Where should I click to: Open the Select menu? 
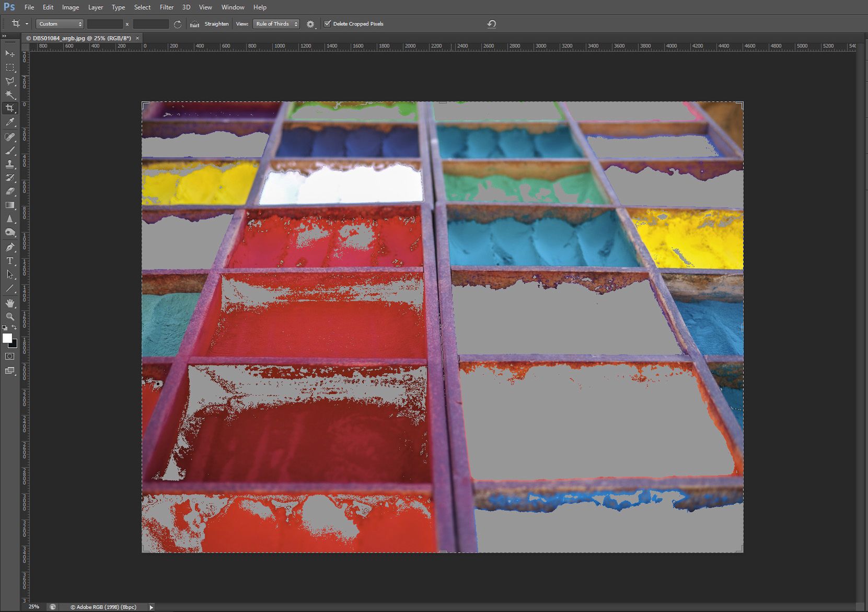[x=142, y=7]
